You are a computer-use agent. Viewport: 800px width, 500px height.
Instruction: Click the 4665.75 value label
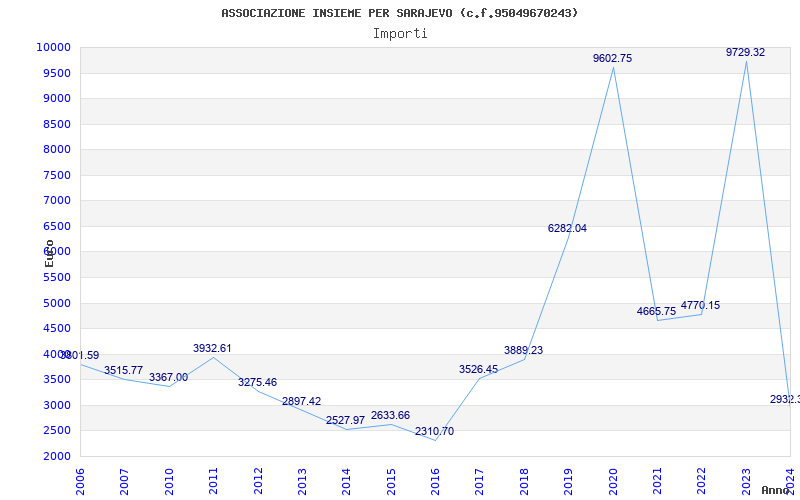pyautogui.click(x=656, y=311)
